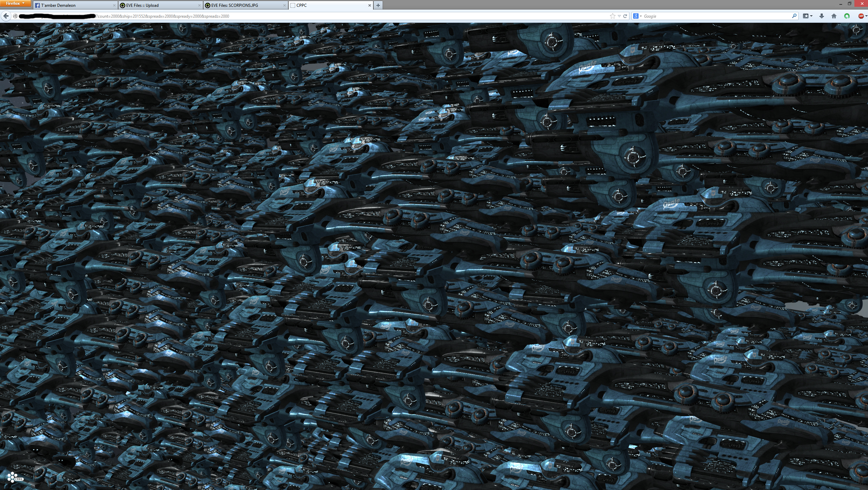Viewport: 868px width, 490px height.
Task: Click the green circular addon icon
Action: coord(847,16)
